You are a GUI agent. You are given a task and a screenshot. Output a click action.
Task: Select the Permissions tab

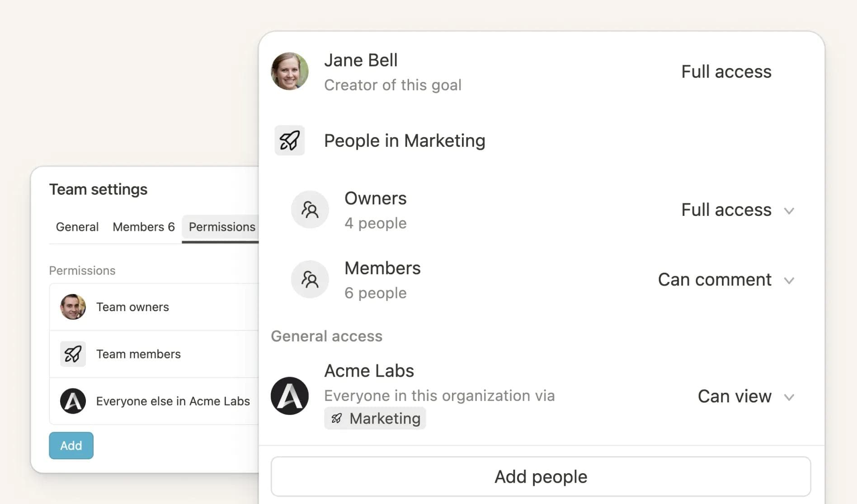(221, 227)
